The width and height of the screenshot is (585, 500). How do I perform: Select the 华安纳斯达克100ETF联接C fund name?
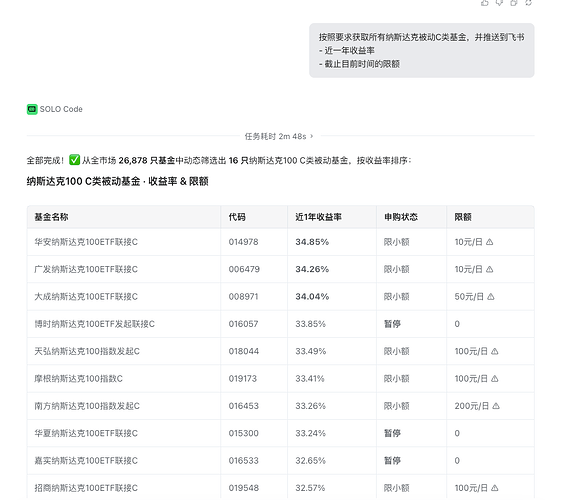[86, 242]
